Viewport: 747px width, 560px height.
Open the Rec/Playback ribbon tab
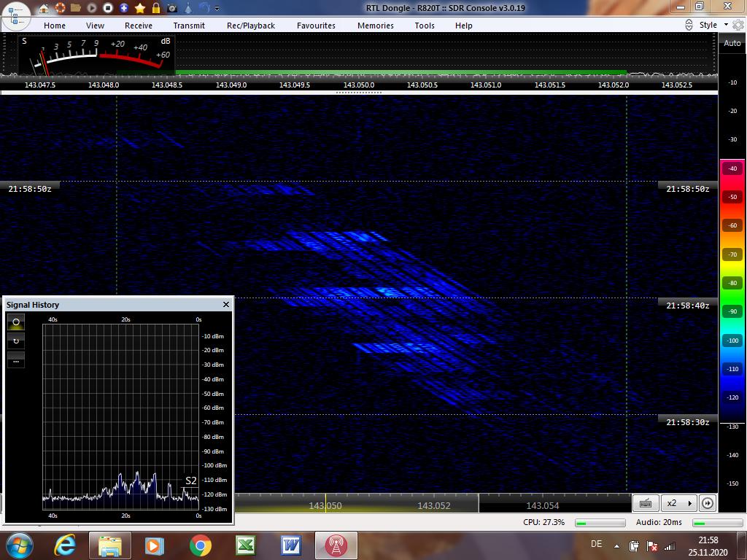coord(251,26)
